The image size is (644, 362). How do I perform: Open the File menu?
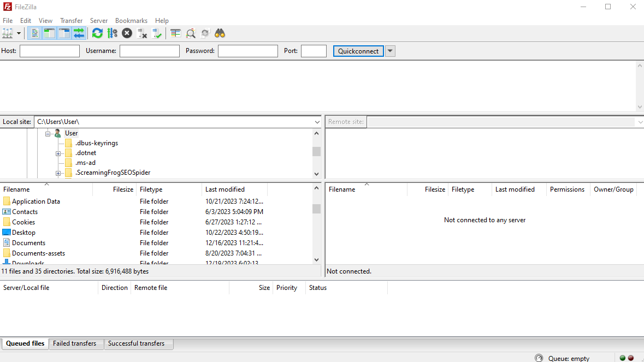pyautogui.click(x=8, y=21)
